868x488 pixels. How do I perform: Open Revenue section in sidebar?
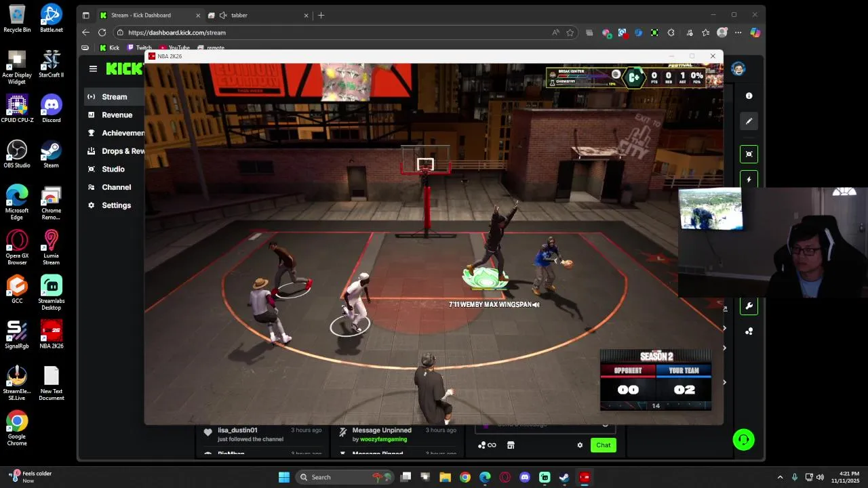117,115
